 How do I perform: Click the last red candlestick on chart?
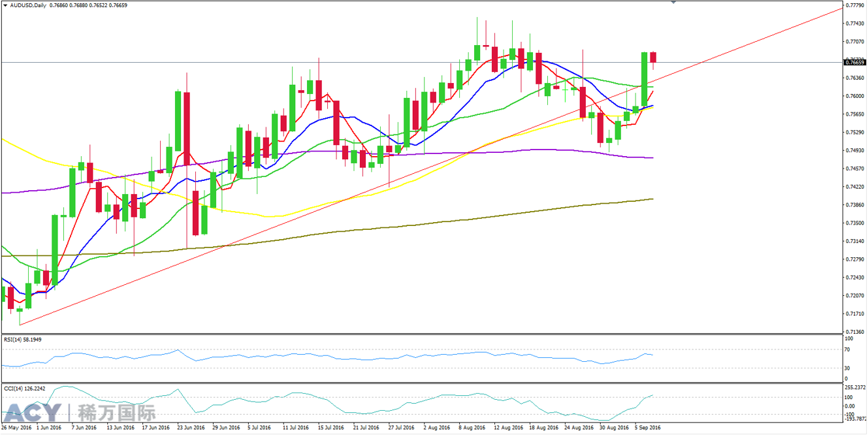tap(652, 57)
